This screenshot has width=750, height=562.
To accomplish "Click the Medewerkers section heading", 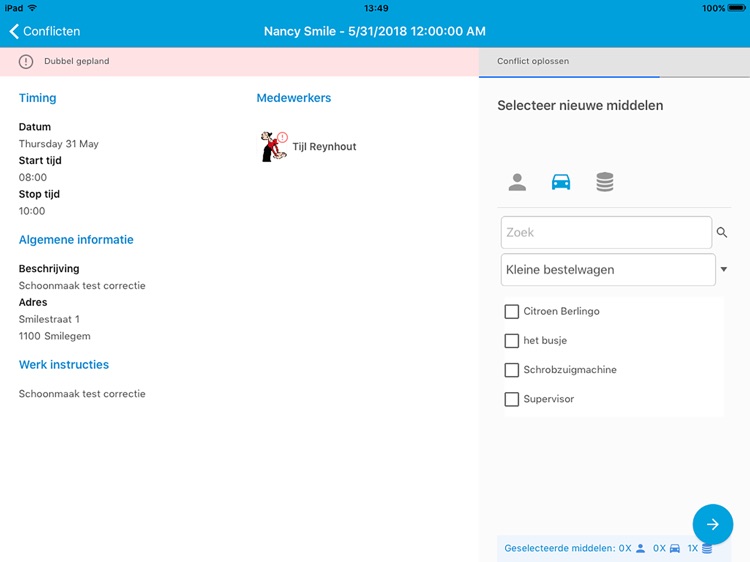I will [294, 98].
